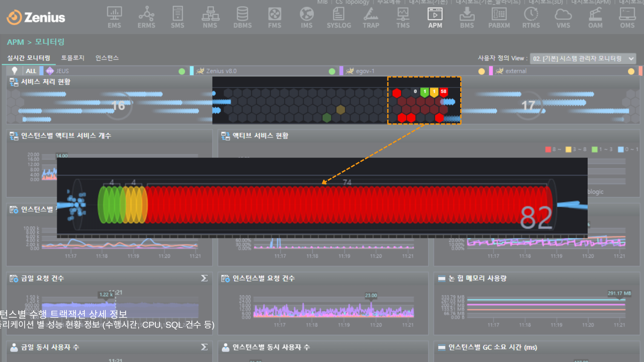Open the FMS module
The image size is (644, 362).
[x=274, y=17]
